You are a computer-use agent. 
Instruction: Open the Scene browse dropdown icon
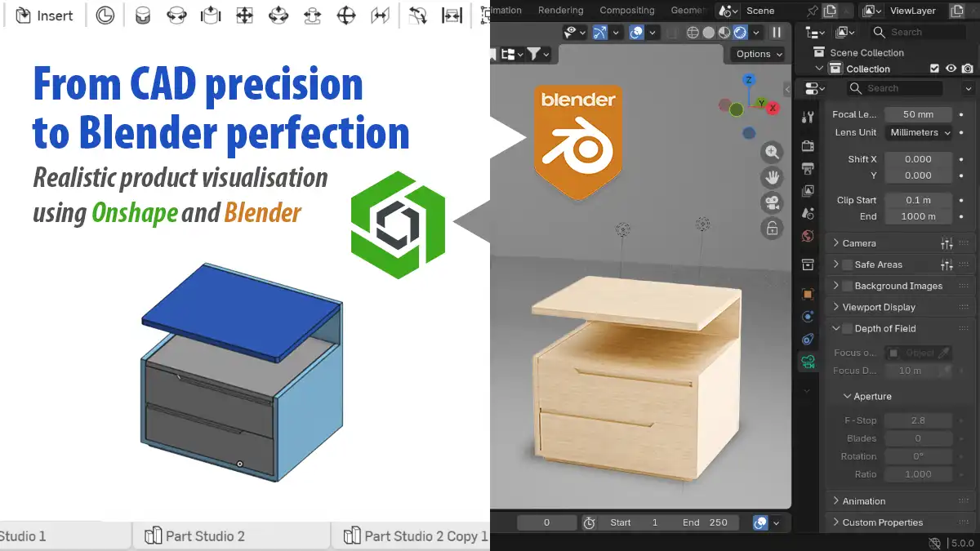(728, 11)
